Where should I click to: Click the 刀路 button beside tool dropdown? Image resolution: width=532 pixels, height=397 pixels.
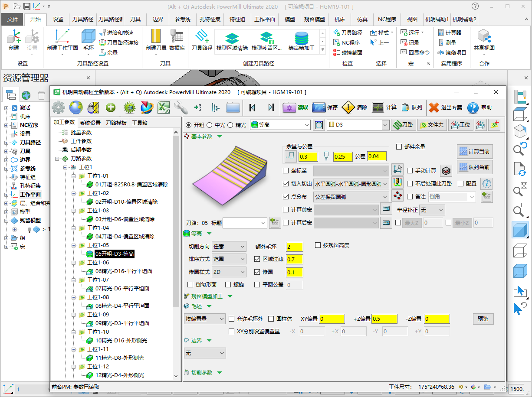click(x=403, y=125)
